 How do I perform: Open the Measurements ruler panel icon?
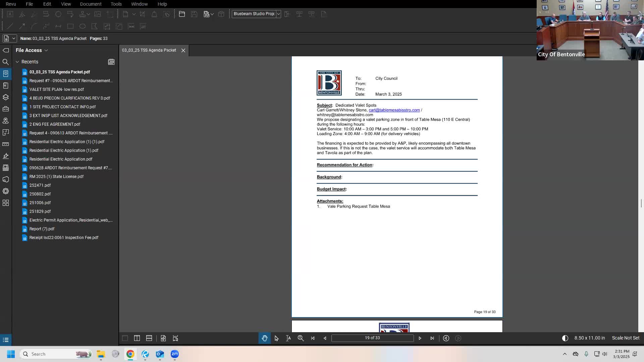(6, 144)
